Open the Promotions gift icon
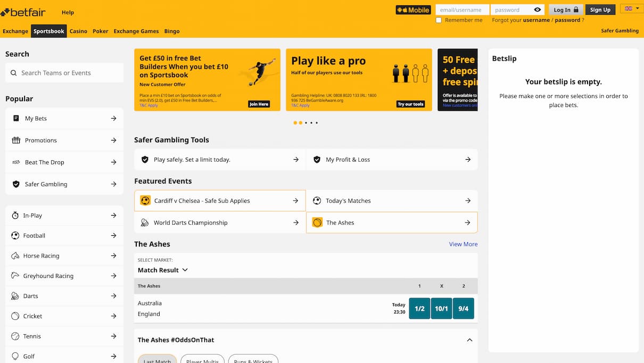Viewport: 644px width, 363px height. tap(17, 140)
